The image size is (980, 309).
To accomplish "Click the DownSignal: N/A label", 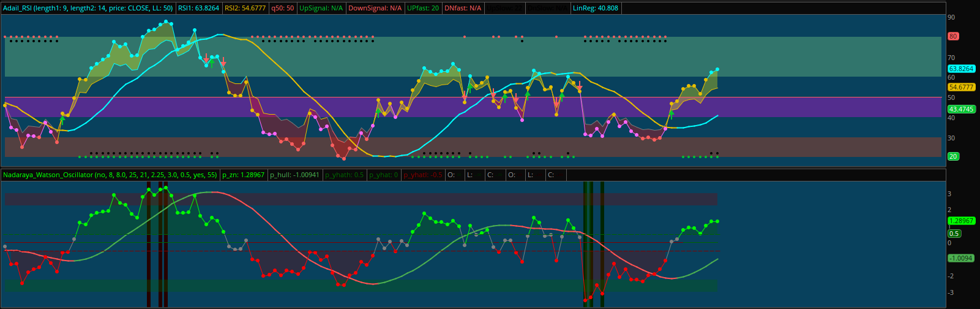I will [x=375, y=8].
